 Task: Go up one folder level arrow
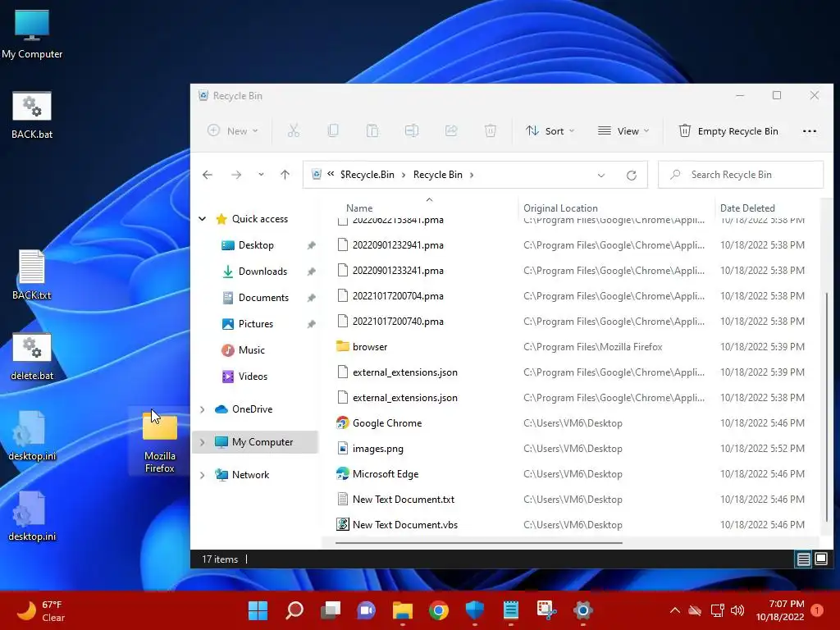click(x=285, y=175)
